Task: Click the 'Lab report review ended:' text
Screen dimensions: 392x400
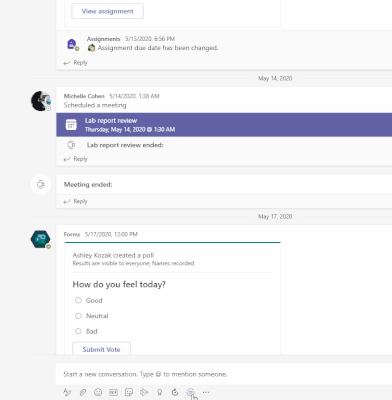Action: (125, 145)
